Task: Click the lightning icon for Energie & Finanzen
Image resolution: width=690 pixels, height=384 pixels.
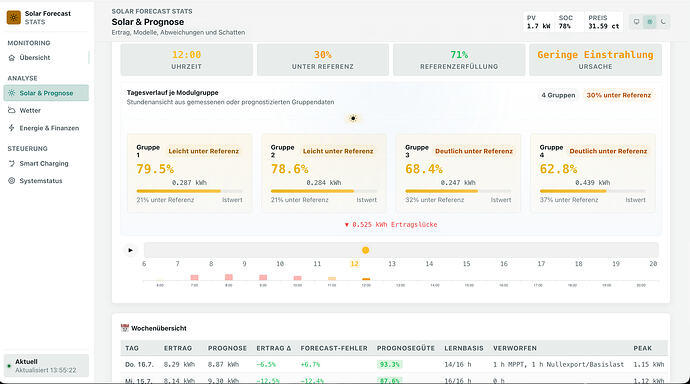Action: (12, 128)
